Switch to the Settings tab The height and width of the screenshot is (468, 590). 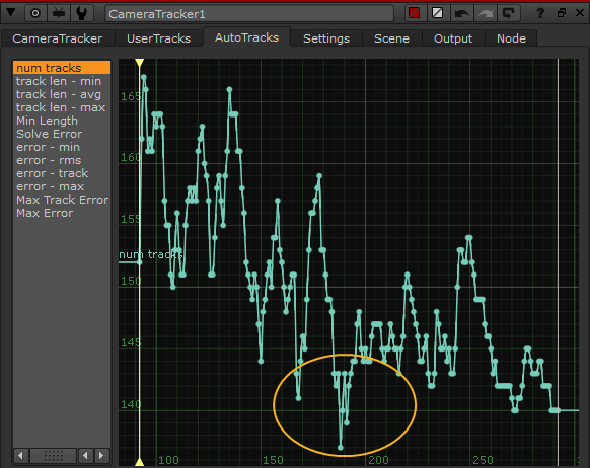[x=326, y=38]
